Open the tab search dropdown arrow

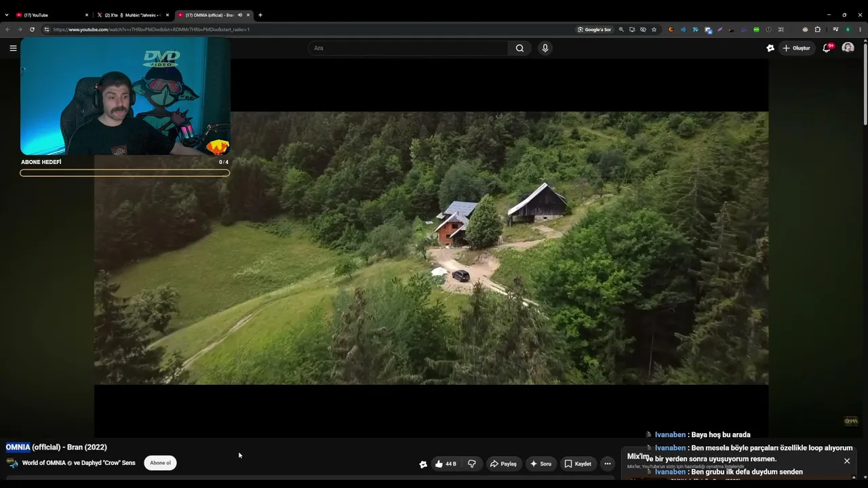coord(7,15)
